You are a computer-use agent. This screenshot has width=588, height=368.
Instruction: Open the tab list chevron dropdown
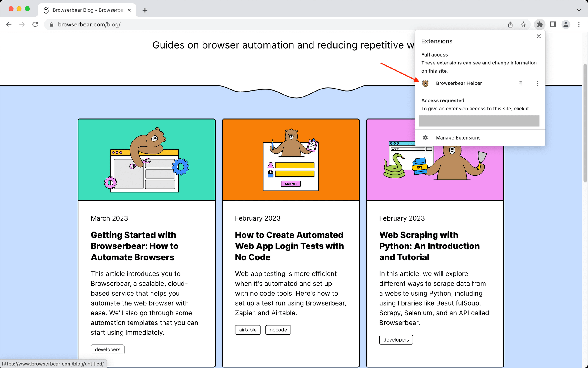[x=578, y=10]
